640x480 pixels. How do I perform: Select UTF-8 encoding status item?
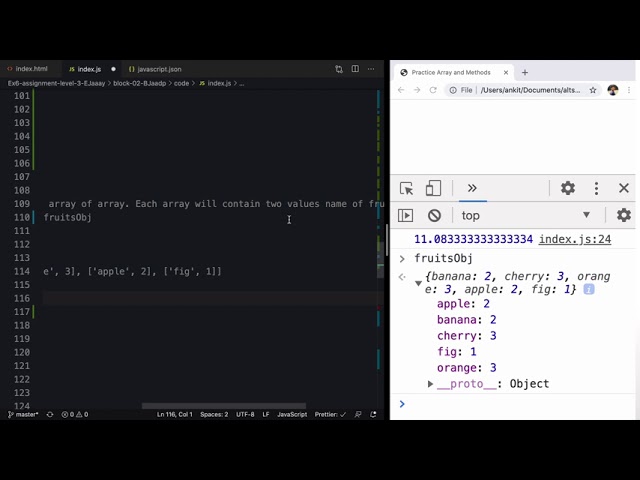(245, 414)
